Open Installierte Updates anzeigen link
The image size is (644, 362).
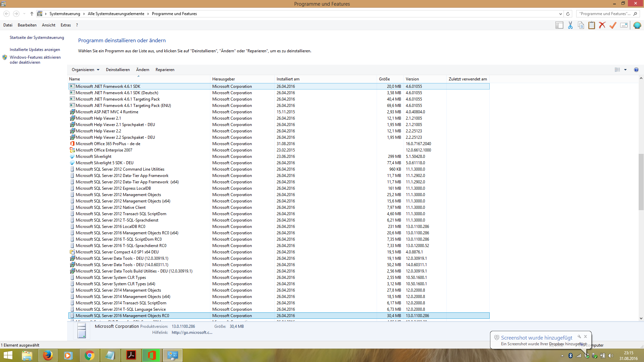pyautogui.click(x=35, y=50)
